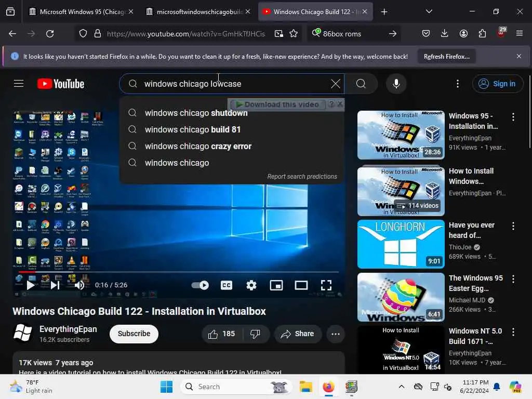Open options for Windows 95 Installation video
Screen dimensions: 532x399
click(x=513, y=117)
